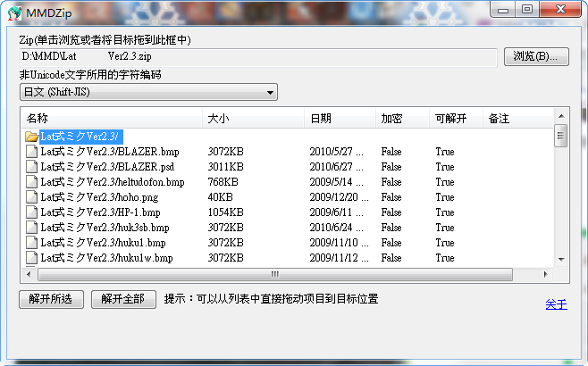Select the Lat式ミクVer2.3/heltudofon.bmp file name
The height and width of the screenshot is (366, 588).
pos(113,182)
